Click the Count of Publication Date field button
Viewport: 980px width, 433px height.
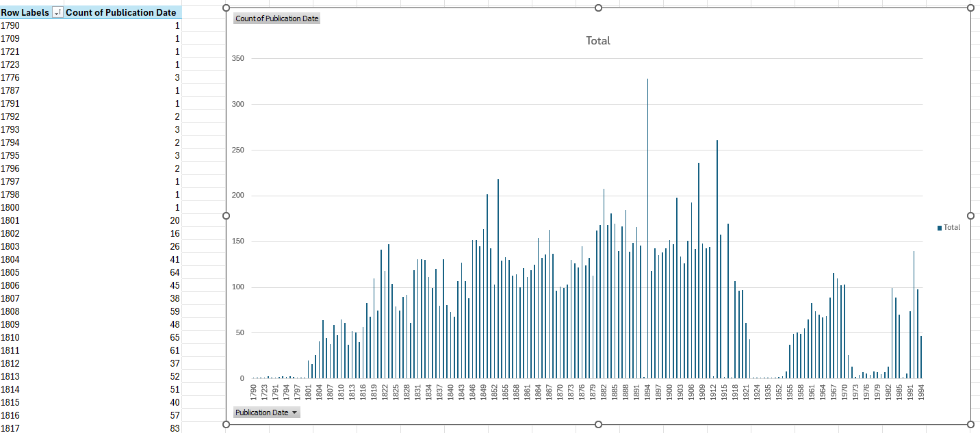click(x=276, y=18)
